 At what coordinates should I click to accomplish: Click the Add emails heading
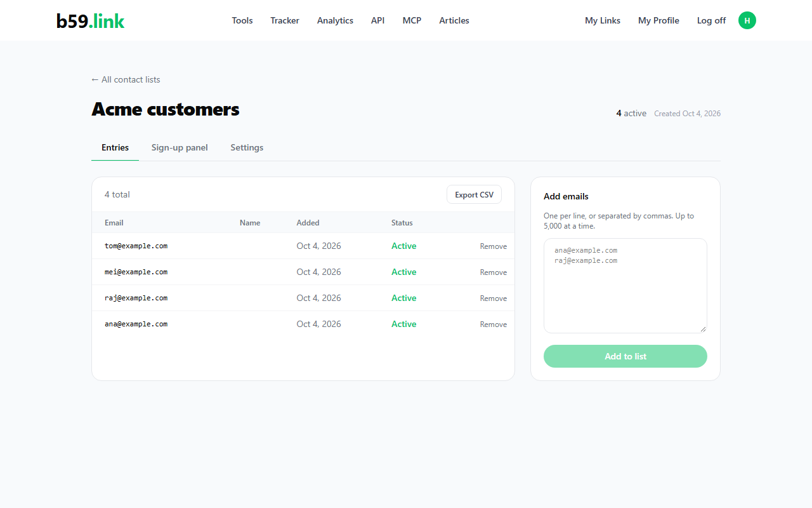tap(566, 196)
